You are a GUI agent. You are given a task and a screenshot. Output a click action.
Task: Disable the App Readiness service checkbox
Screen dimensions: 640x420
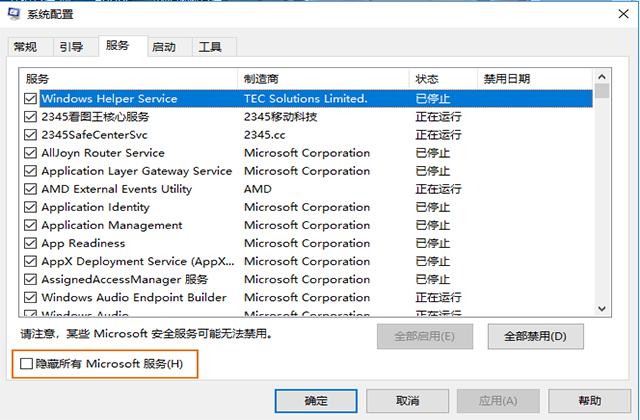31,243
